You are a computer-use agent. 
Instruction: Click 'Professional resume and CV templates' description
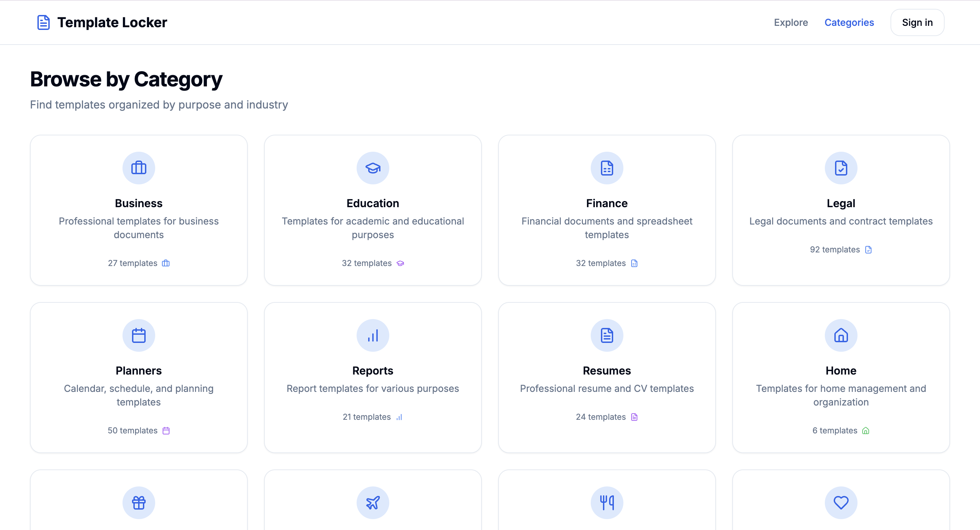[x=607, y=388]
